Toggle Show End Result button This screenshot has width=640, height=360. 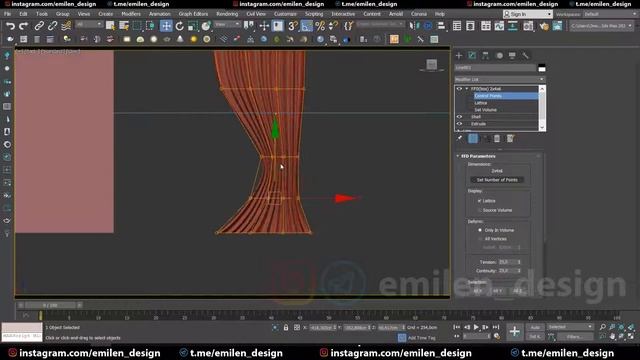click(x=473, y=139)
